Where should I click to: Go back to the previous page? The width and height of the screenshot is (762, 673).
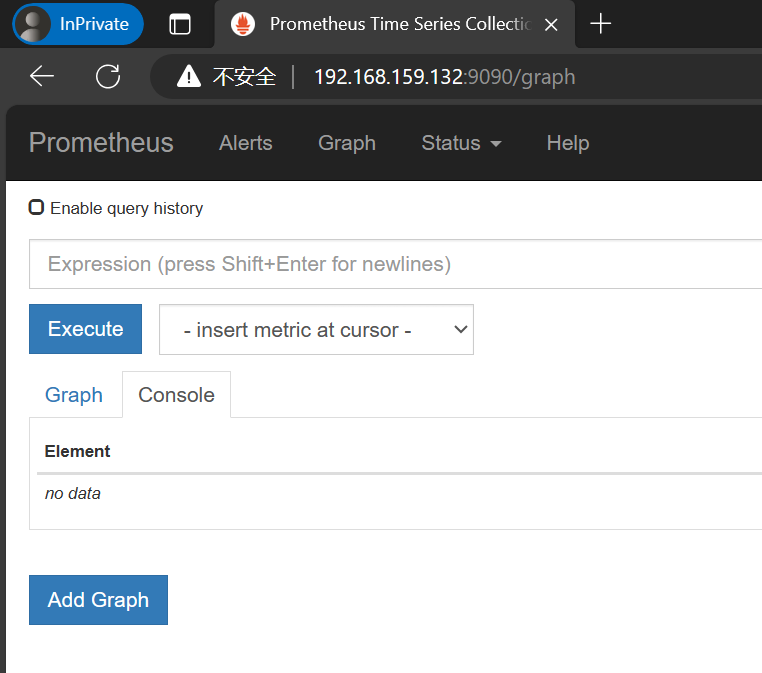[x=42, y=76]
